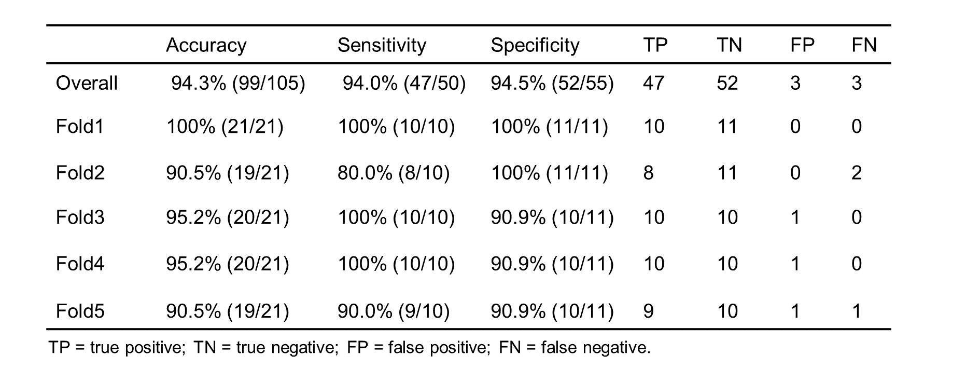Select the FP column header

(802, 46)
